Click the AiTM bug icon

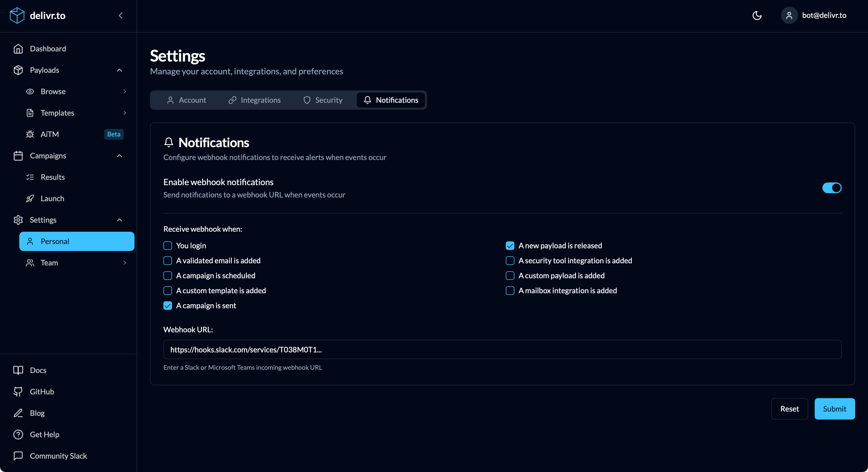(30, 134)
